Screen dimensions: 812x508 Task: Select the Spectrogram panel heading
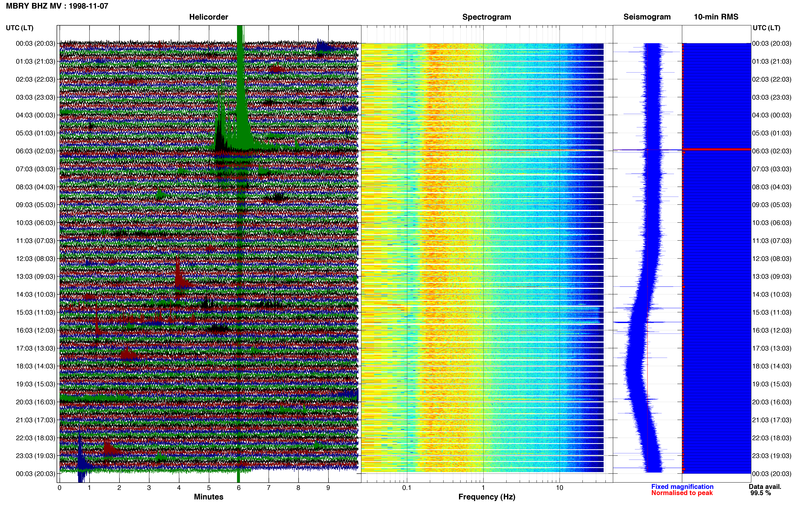coord(487,17)
